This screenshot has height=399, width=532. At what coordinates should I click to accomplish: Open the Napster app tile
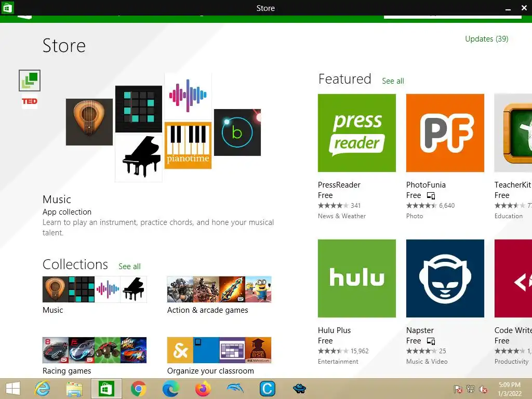[445, 278]
